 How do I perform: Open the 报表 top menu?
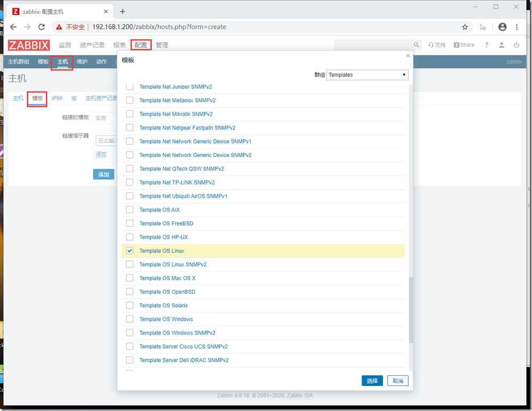click(x=119, y=45)
